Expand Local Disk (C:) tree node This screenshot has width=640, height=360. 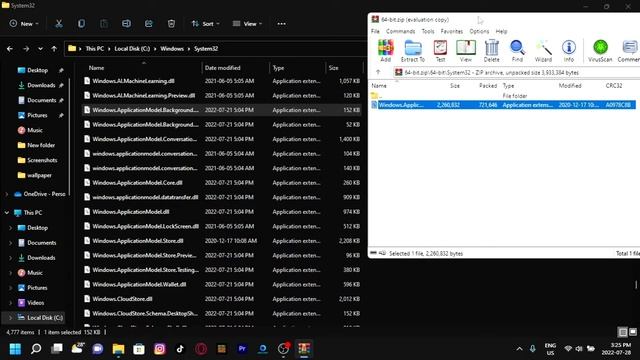pos(11,318)
